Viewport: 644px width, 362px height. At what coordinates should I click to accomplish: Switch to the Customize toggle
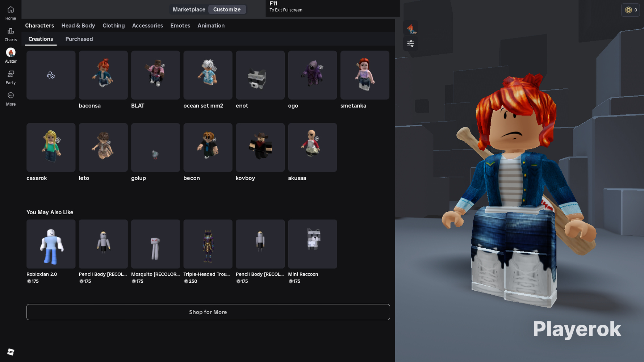(227, 9)
